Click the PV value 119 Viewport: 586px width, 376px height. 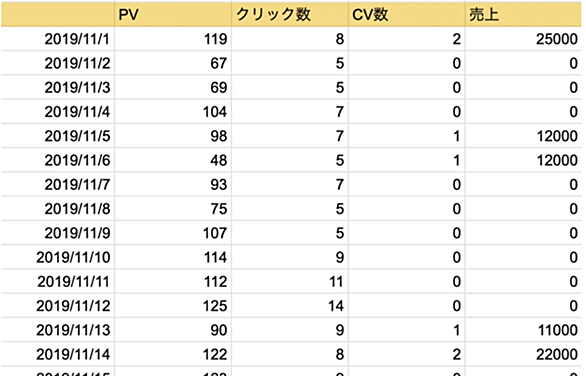(173, 39)
